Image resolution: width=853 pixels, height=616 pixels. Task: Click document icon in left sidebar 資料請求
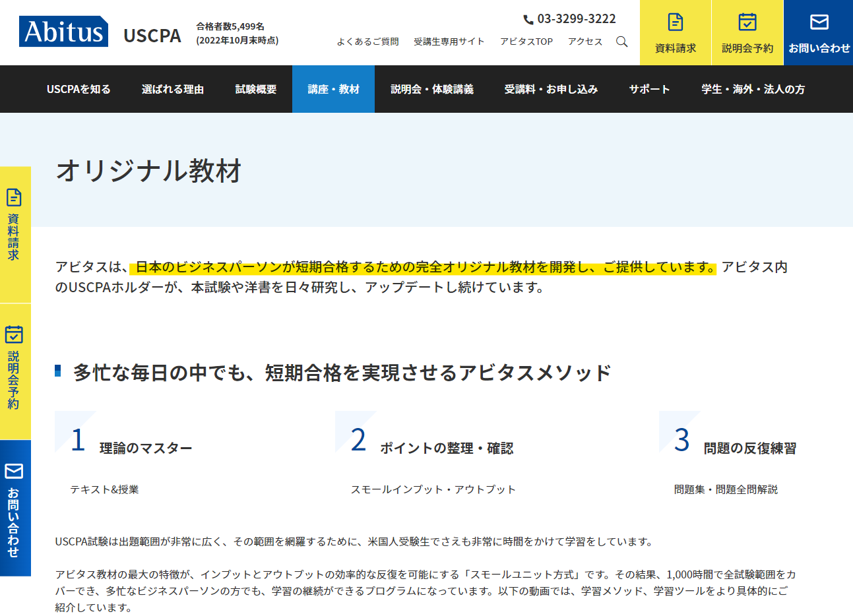[x=14, y=197]
